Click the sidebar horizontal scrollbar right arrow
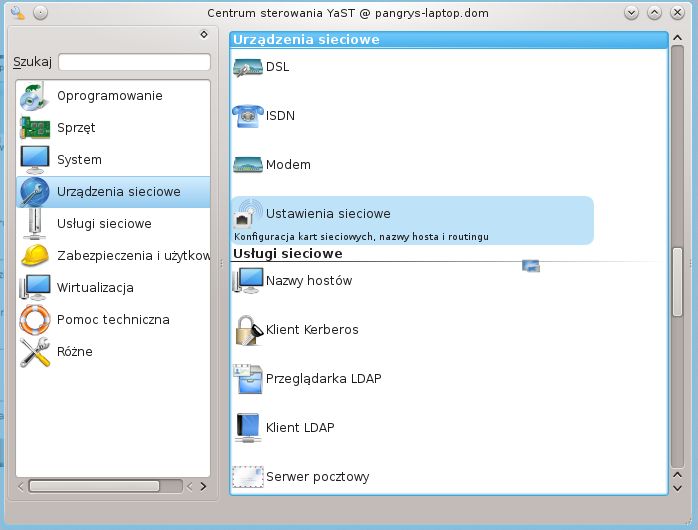Screen dimensions: 698x530 pos(203,486)
